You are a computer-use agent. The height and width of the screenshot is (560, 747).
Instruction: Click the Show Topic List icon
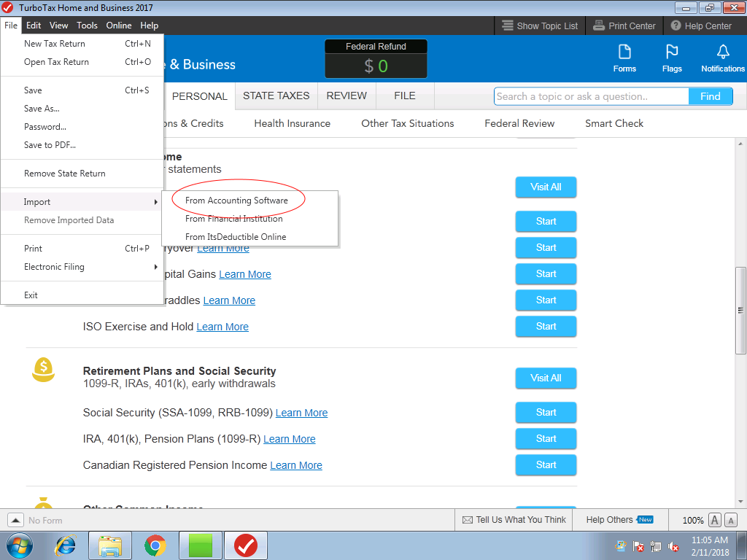tap(508, 26)
